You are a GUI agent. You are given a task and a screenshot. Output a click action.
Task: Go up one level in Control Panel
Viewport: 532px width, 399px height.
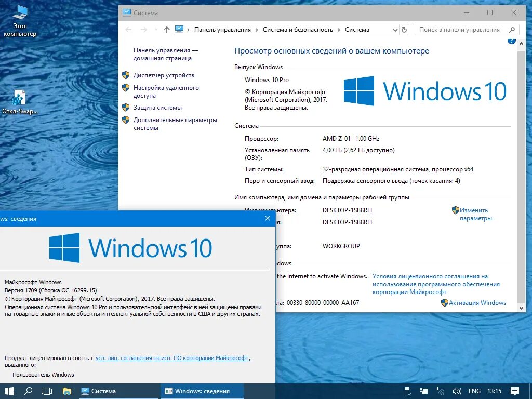(x=167, y=30)
